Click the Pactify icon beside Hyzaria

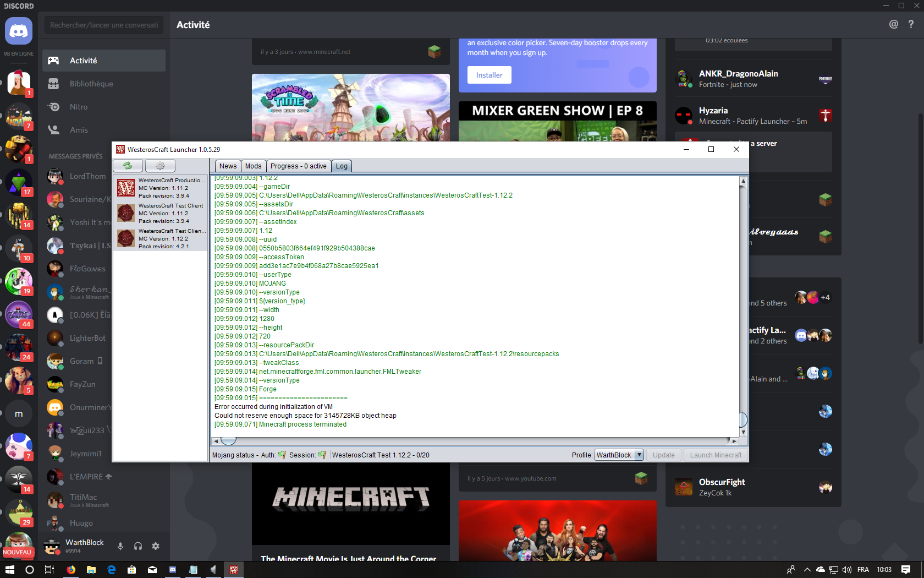click(825, 116)
